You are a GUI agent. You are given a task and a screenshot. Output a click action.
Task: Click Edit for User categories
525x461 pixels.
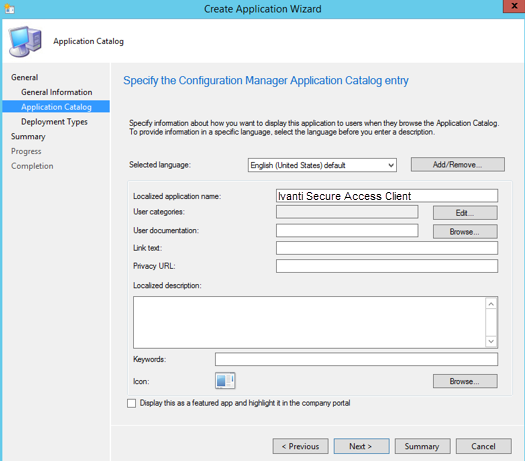click(x=465, y=213)
